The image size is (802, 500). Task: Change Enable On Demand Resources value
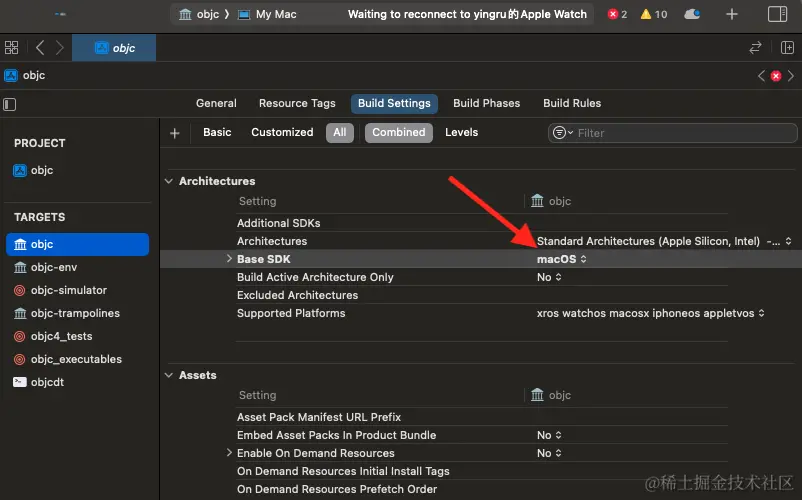549,453
